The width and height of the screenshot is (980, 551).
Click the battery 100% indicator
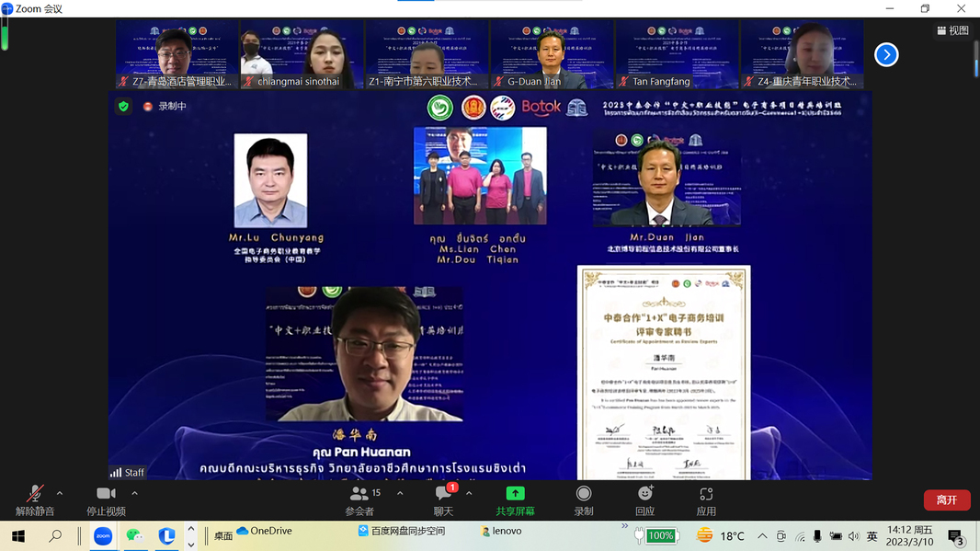[659, 535]
